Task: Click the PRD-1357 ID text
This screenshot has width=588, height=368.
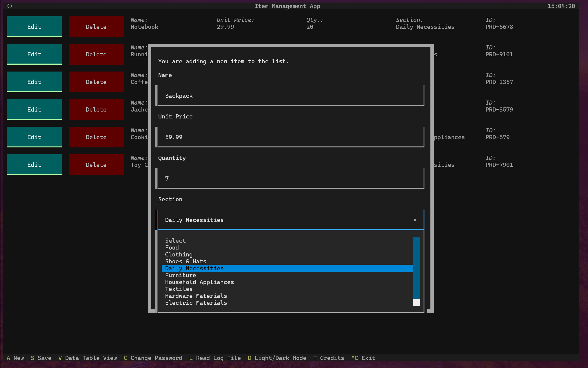Action: point(499,82)
